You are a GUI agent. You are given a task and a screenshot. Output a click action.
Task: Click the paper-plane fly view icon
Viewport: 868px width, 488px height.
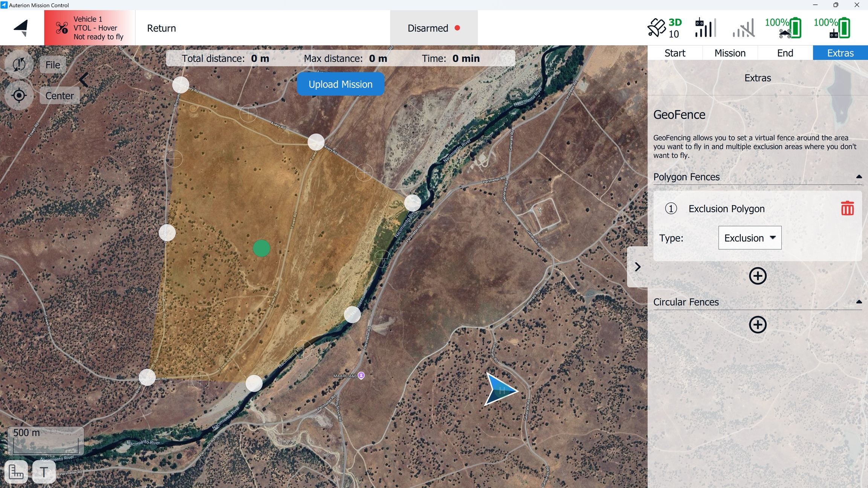pyautogui.click(x=21, y=28)
